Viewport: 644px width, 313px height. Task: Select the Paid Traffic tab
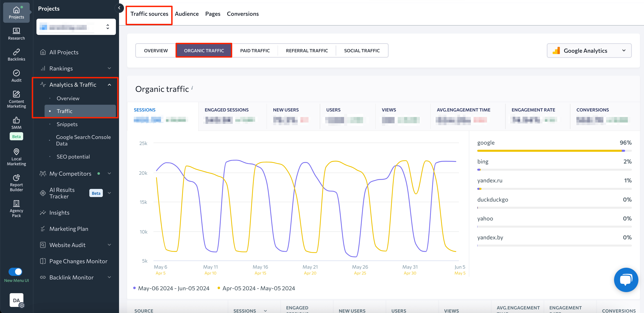[255, 50]
